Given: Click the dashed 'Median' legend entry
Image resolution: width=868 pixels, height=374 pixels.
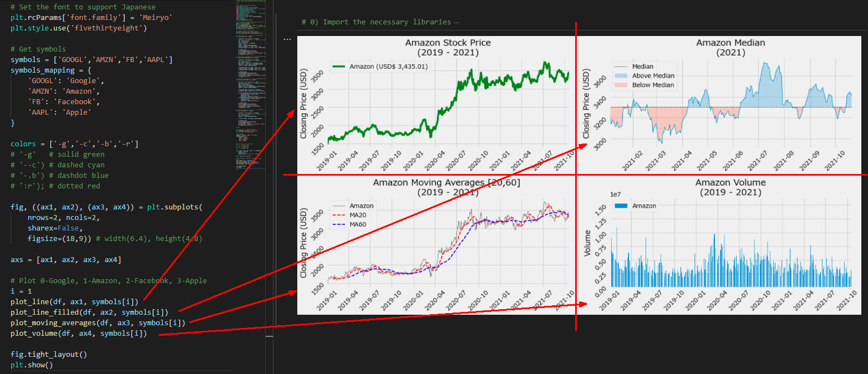Looking at the screenshot, I should pos(635,66).
